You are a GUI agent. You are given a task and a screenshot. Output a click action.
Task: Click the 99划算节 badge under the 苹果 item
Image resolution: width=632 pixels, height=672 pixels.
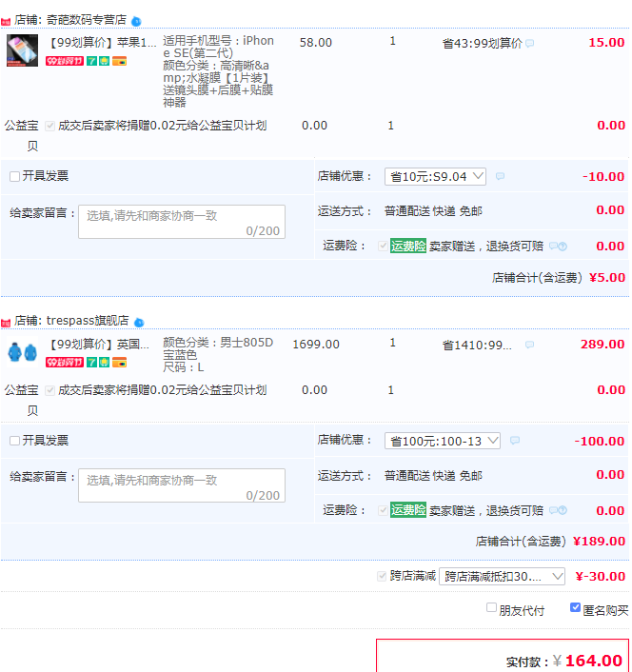[x=65, y=61]
